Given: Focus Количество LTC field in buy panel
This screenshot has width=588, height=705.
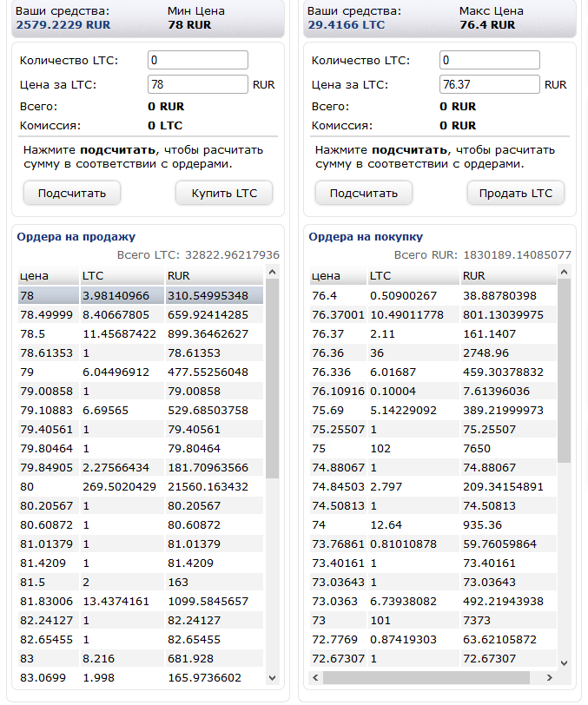Looking at the screenshot, I should click(198, 60).
